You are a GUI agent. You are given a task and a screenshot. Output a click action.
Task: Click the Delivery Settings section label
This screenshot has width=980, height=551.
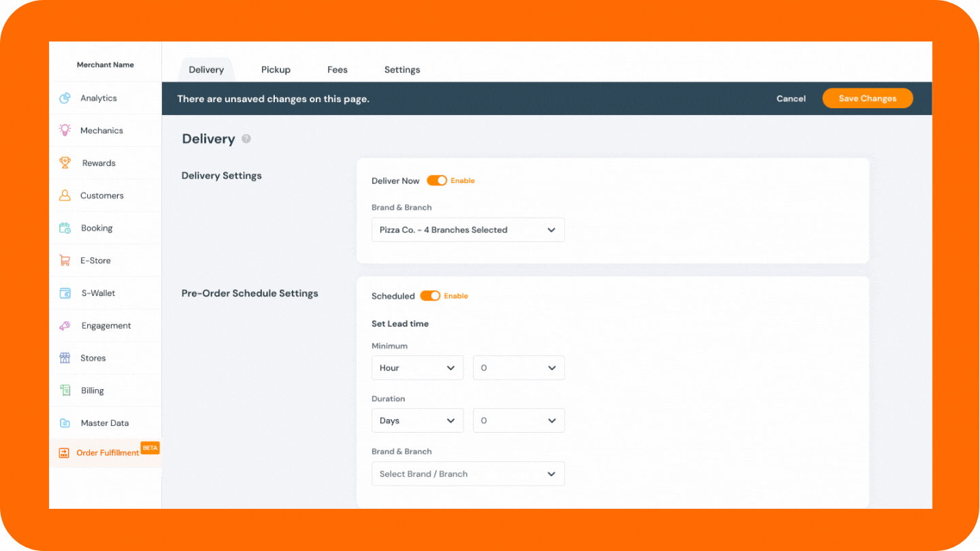pos(222,176)
